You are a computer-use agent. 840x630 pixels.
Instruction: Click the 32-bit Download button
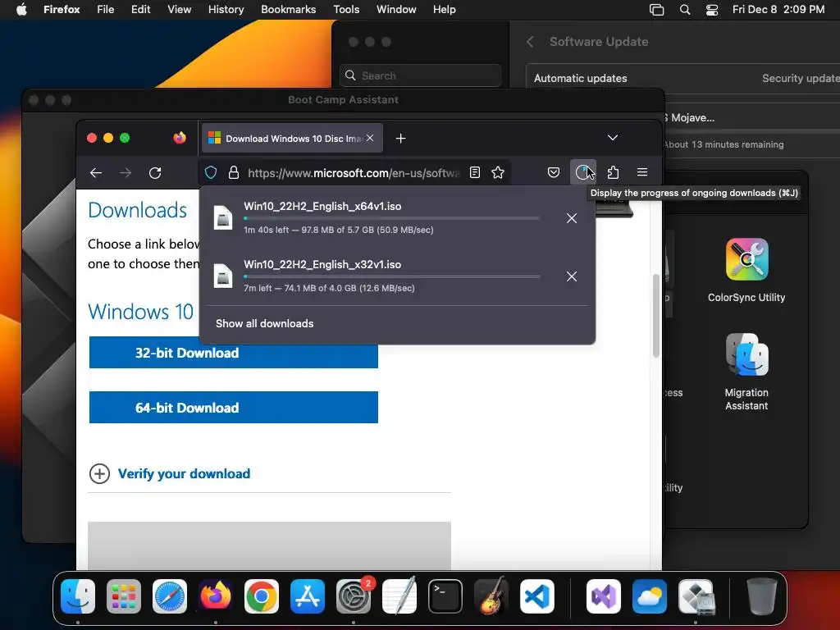234,353
